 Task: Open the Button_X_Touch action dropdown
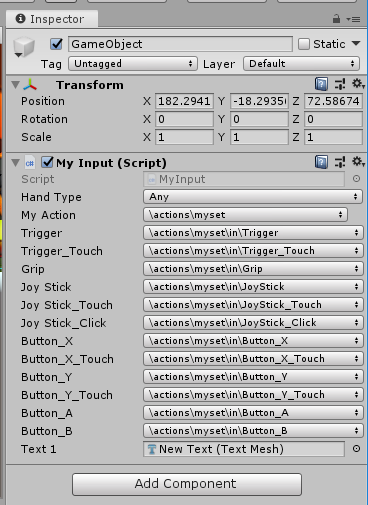pos(253,359)
